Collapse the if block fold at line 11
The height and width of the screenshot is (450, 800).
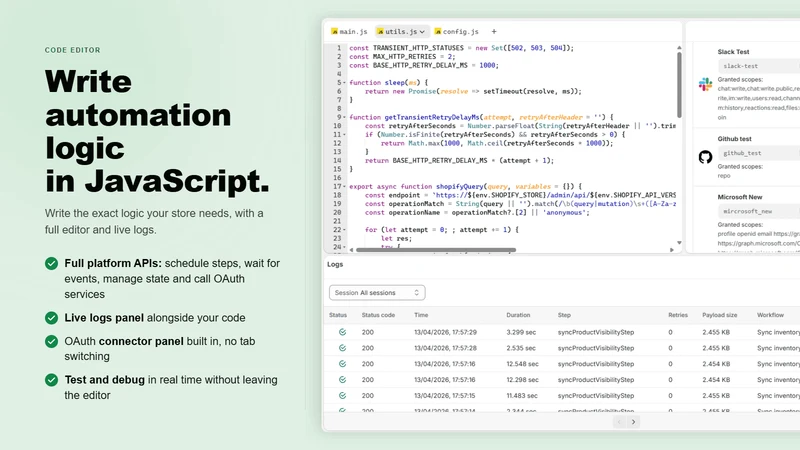click(x=344, y=135)
